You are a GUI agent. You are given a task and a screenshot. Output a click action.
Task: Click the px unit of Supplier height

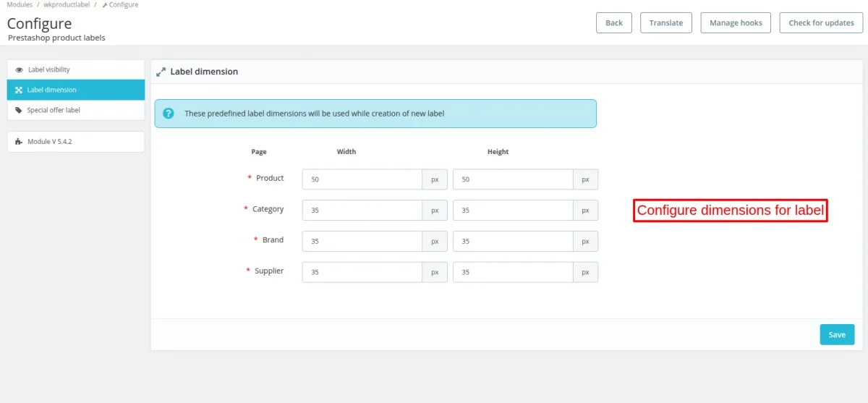pos(586,272)
